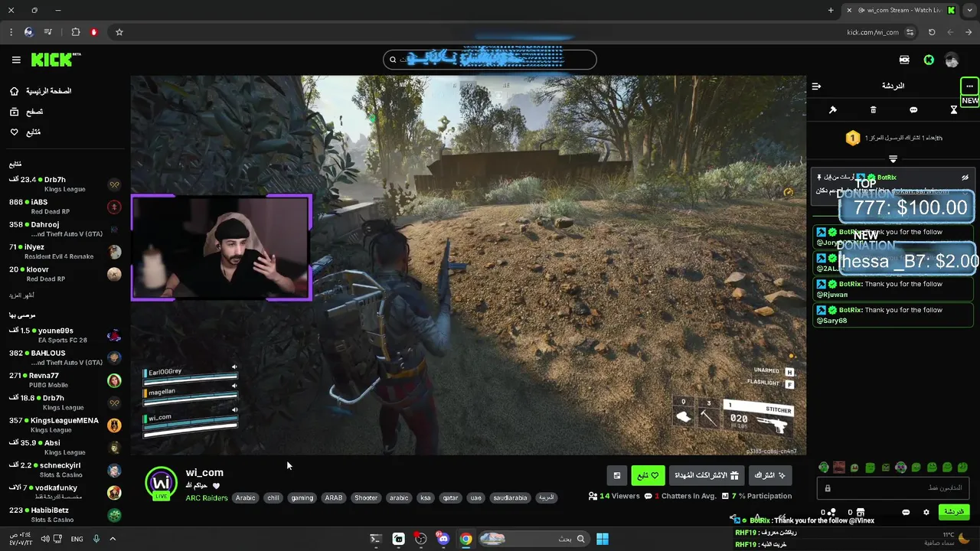This screenshot has width=980, height=551.
Task: Open the Home page sidebar link
Action: coord(41,91)
